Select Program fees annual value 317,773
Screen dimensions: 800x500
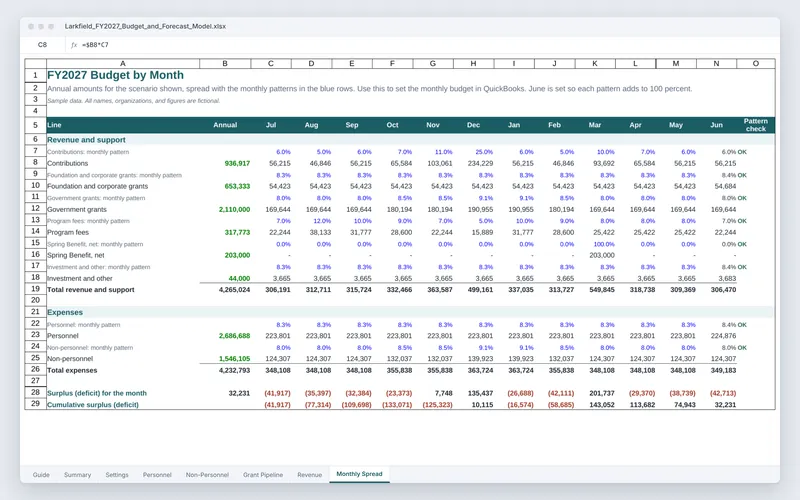237,232
